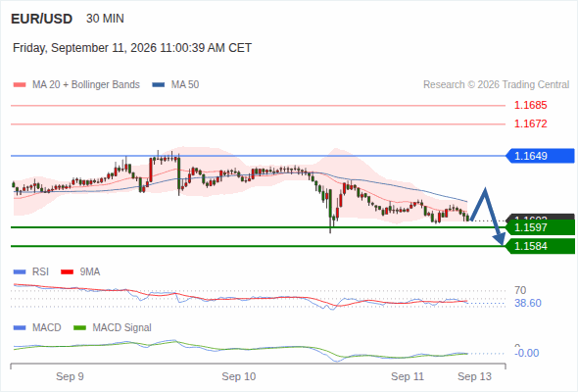Screen dimensions: 578x392
Task: Click the EUR/USD chart title
Action: click(x=42, y=19)
